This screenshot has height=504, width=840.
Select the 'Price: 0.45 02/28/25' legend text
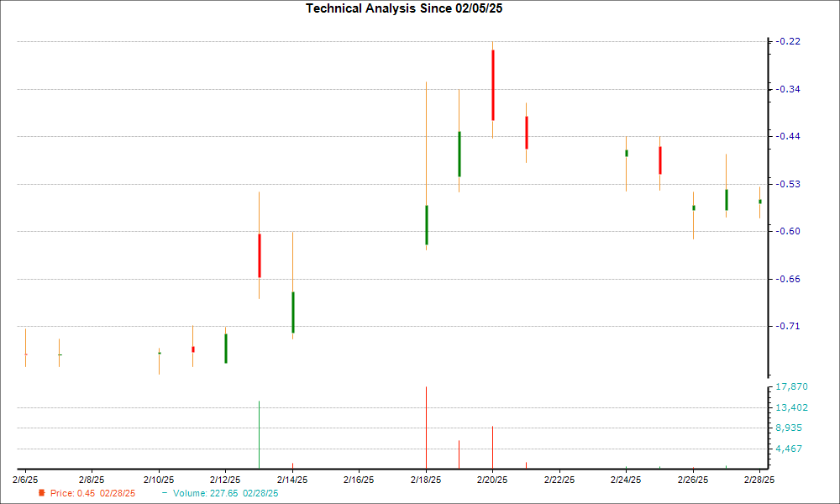click(92, 493)
